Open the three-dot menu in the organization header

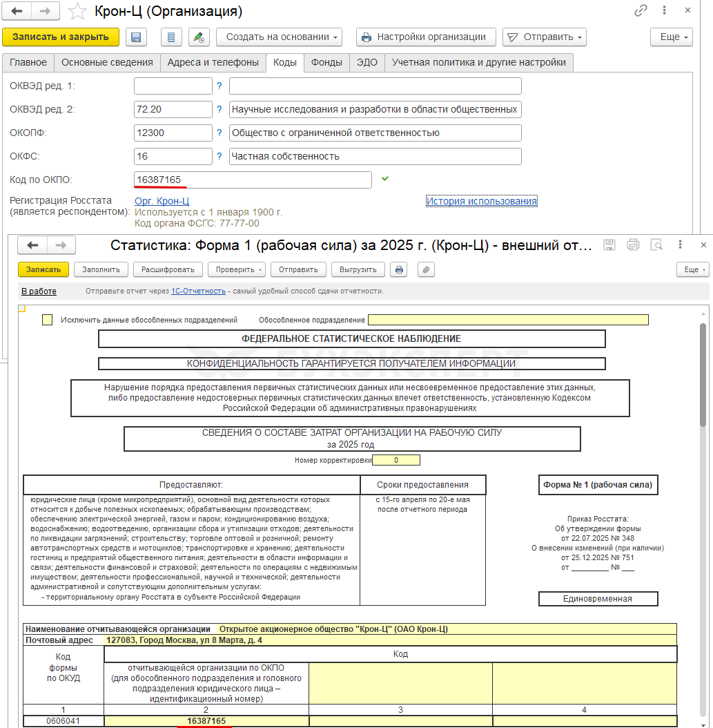click(664, 10)
